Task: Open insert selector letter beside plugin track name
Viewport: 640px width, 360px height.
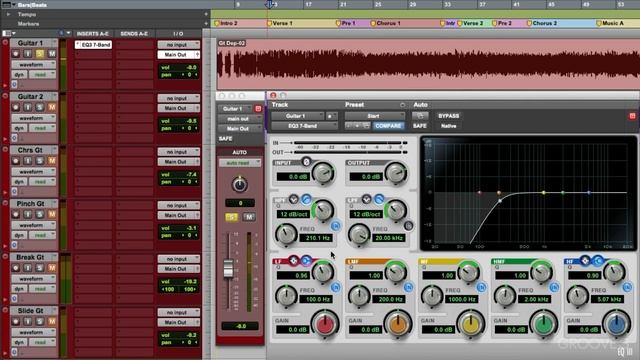Action: [331, 116]
